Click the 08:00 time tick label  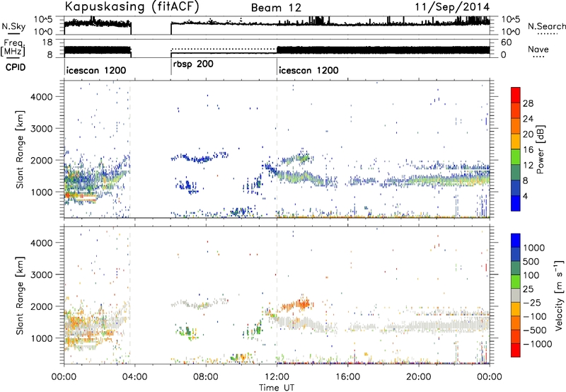click(206, 376)
